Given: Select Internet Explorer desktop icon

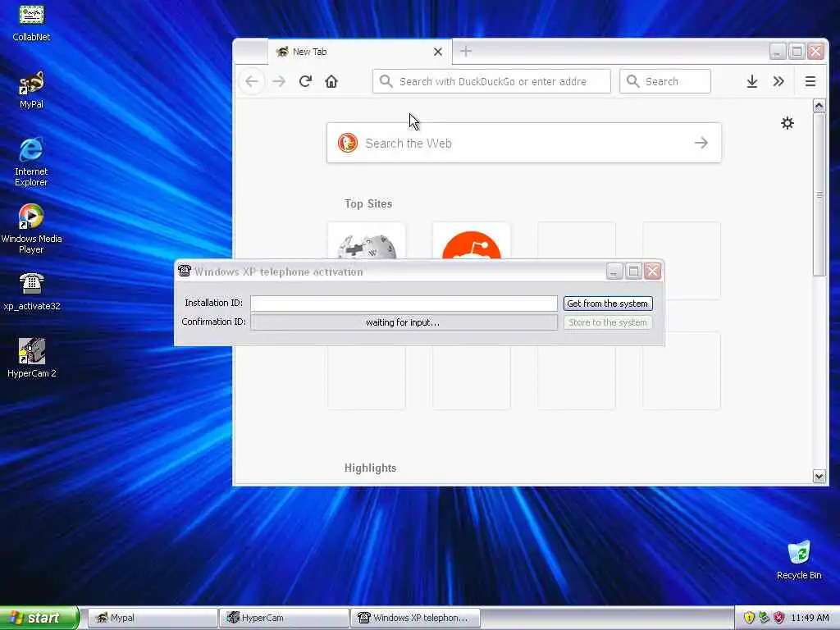Looking at the screenshot, I should coord(31,162).
